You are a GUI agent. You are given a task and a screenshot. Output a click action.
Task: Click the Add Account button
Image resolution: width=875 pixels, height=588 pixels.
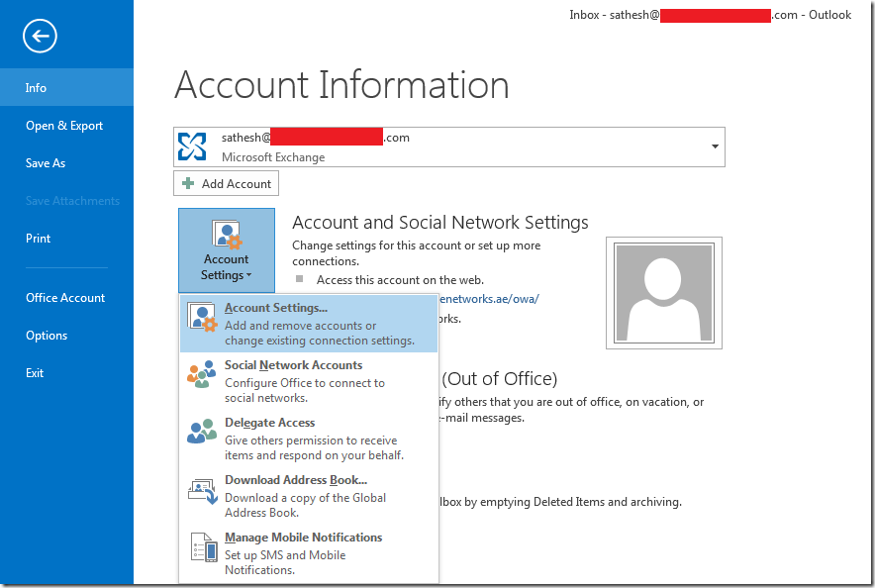[226, 183]
